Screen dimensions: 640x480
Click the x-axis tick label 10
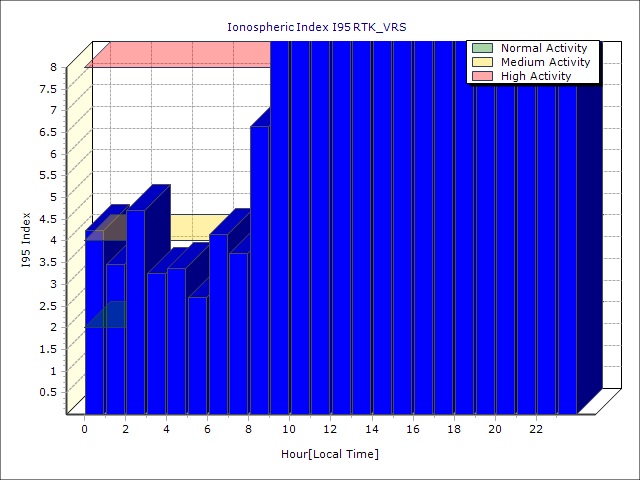point(289,429)
